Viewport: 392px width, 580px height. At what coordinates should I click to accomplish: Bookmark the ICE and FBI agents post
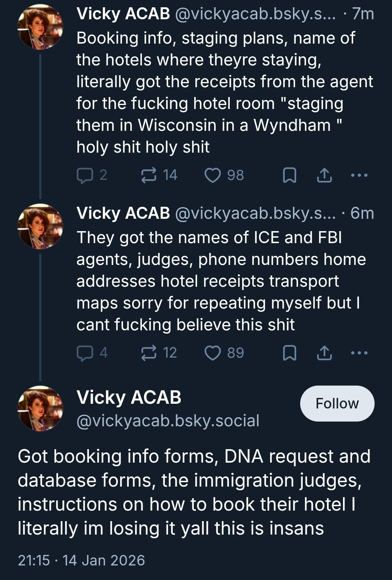pos(289,353)
